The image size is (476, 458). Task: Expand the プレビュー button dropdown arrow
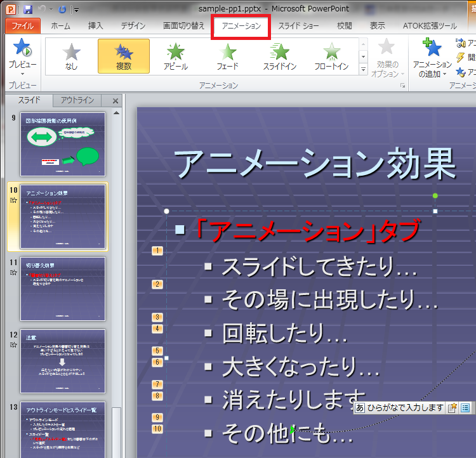[x=22, y=74]
